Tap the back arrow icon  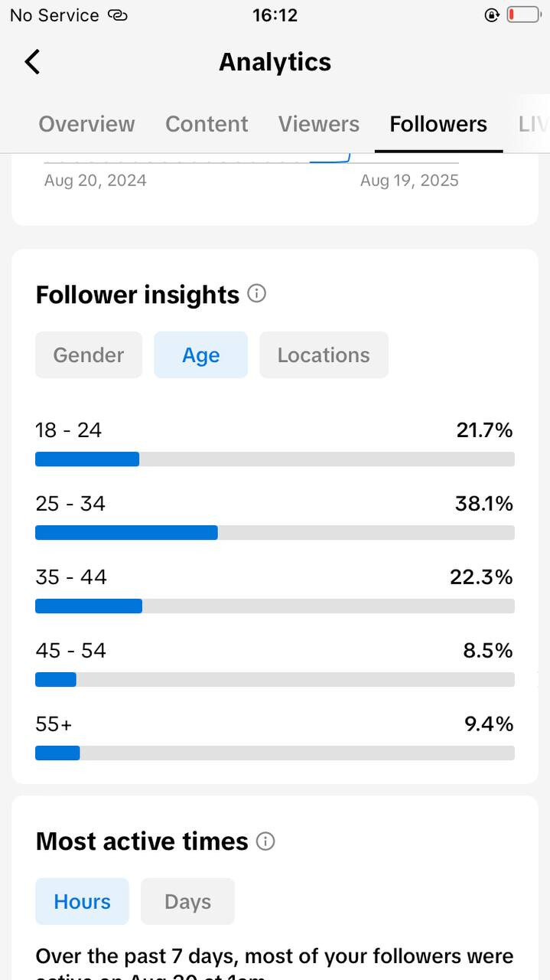(32, 62)
